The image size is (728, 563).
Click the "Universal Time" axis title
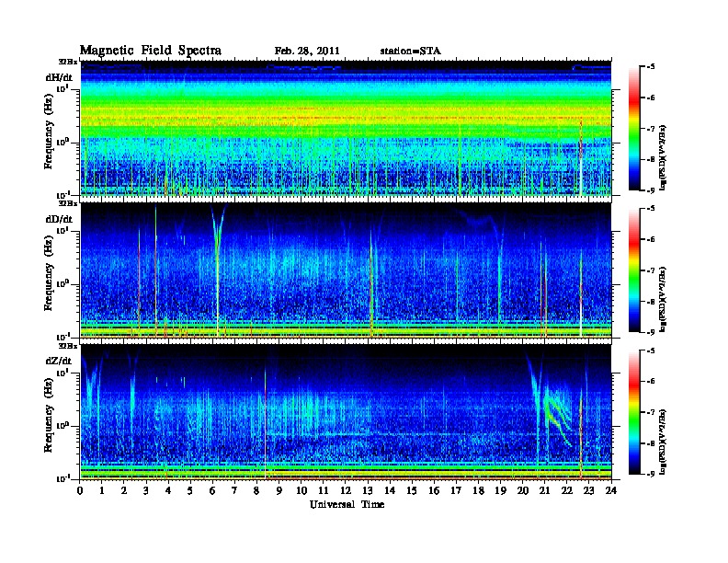(347, 504)
